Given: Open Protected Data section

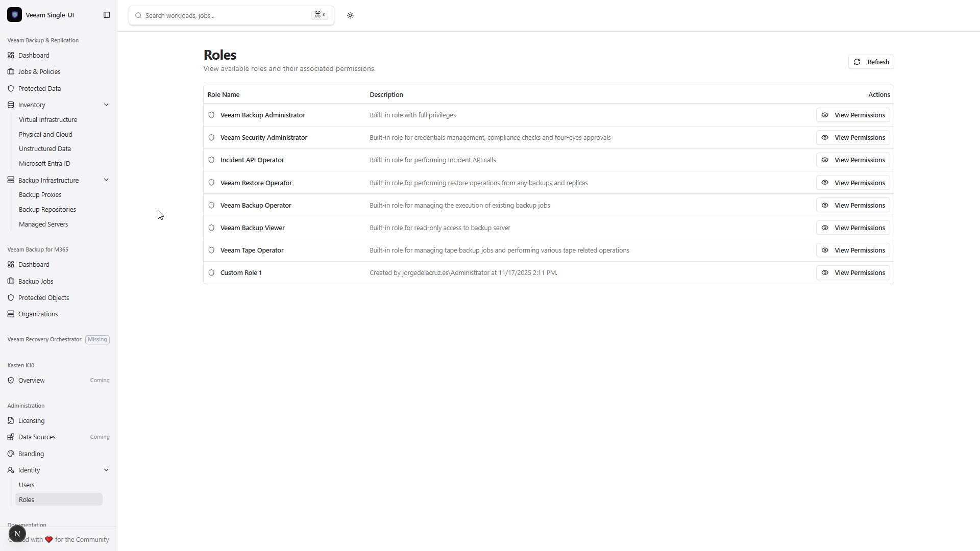Looking at the screenshot, I should click(39, 88).
